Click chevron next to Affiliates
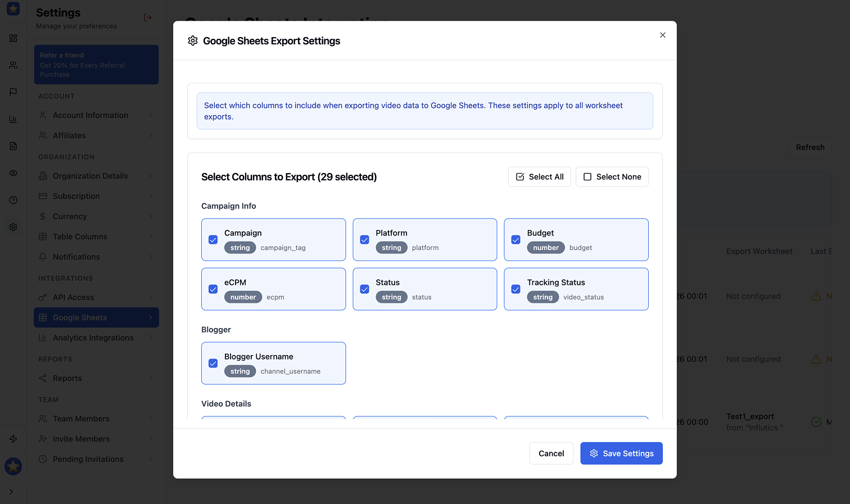Image resolution: width=850 pixels, height=504 pixels. coord(151,135)
